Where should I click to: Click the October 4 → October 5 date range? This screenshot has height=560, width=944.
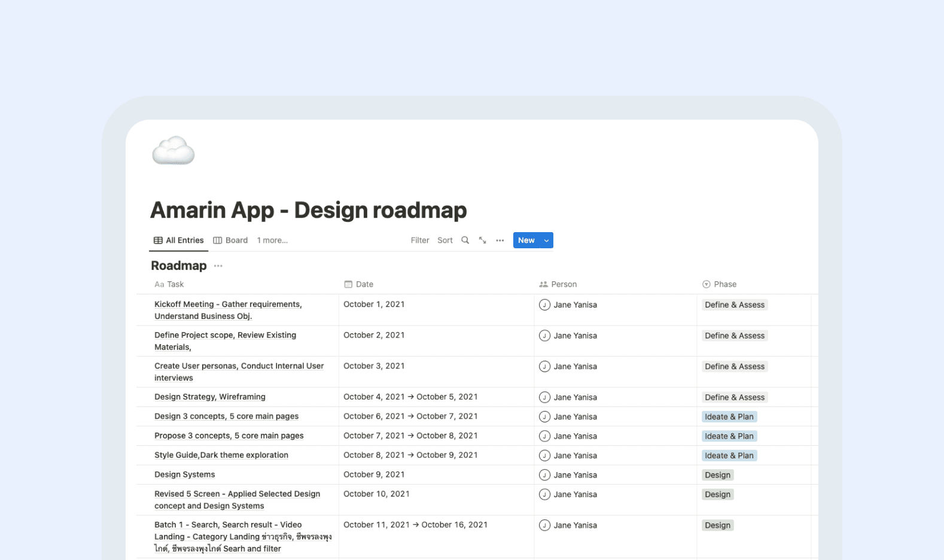coord(410,397)
